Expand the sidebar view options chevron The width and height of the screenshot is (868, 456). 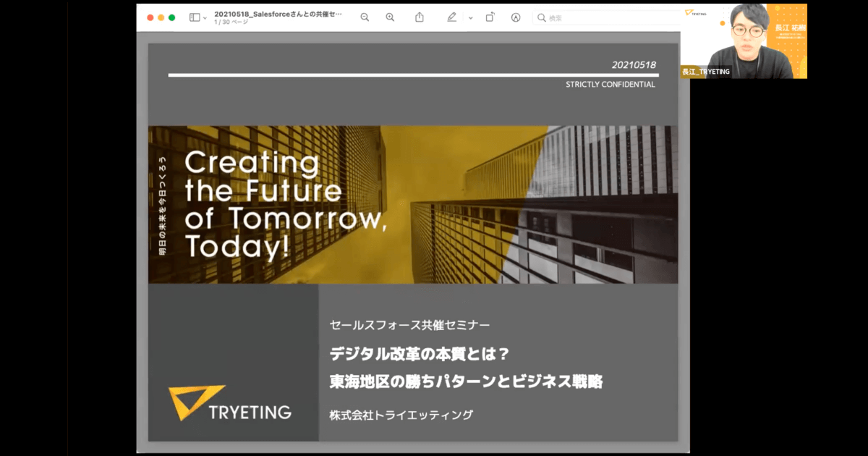(x=205, y=18)
